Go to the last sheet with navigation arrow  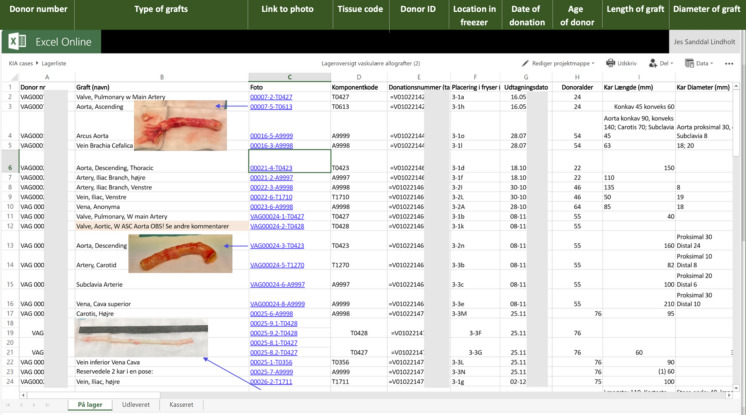[48, 404]
